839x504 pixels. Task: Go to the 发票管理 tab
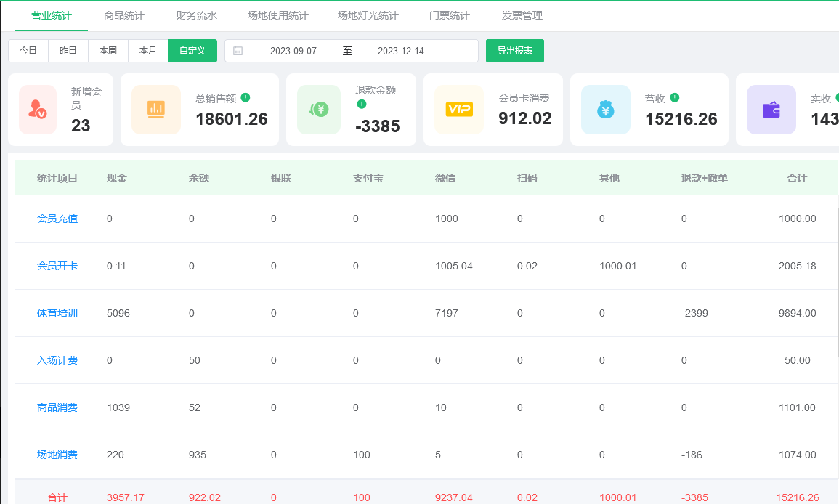pyautogui.click(x=522, y=15)
